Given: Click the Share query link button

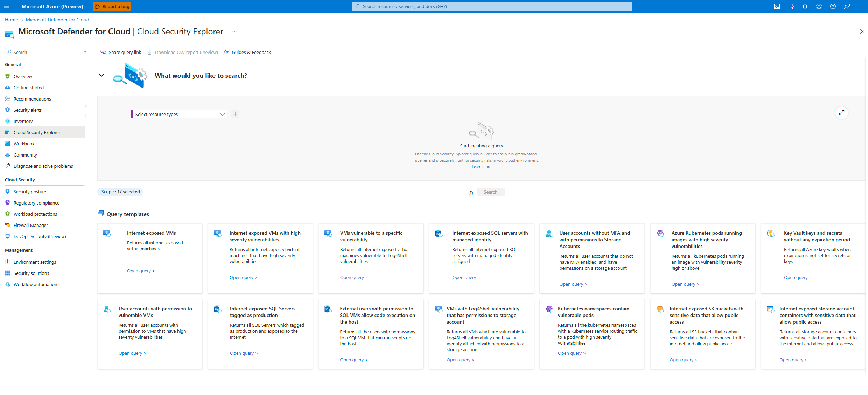Looking at the screenshot, I should click(x=121, y=52).
